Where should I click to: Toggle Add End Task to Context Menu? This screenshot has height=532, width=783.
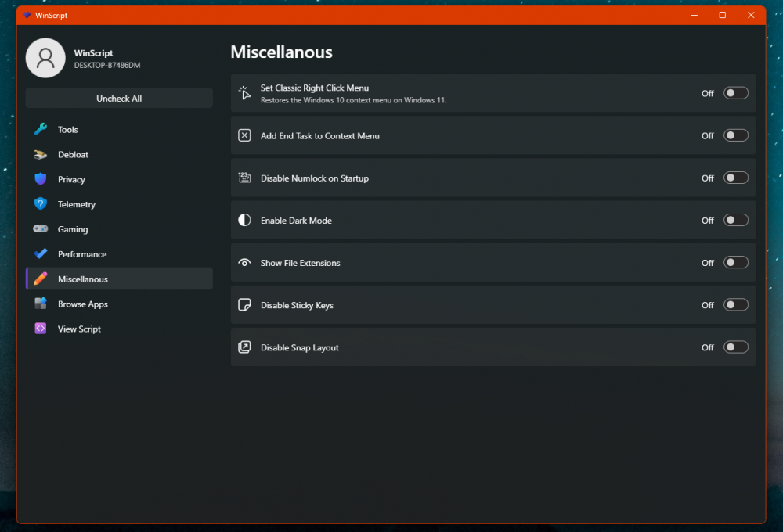(x=735, y=135)
